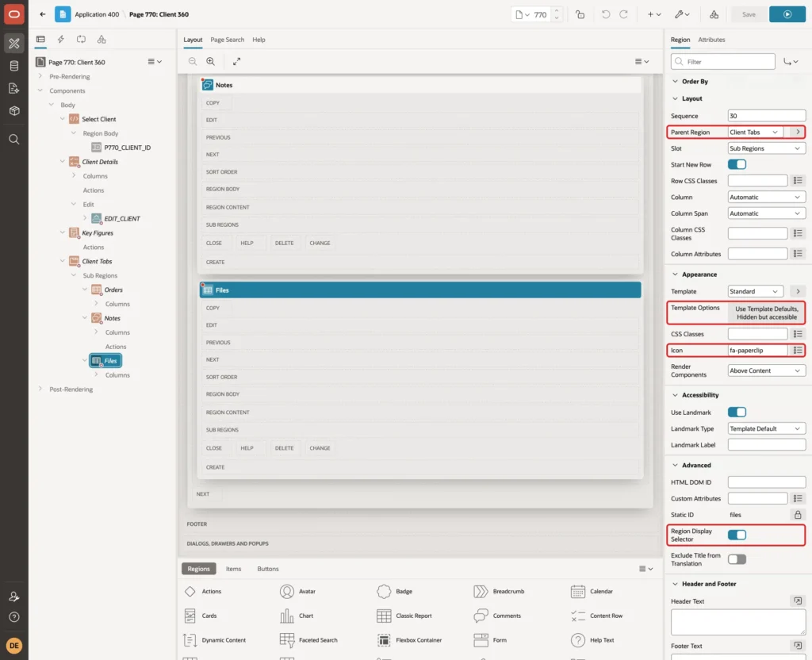Switch to Processing tab icon
Image resolution: width=812 pixels, height=660 pixels.
pos(82,40)
